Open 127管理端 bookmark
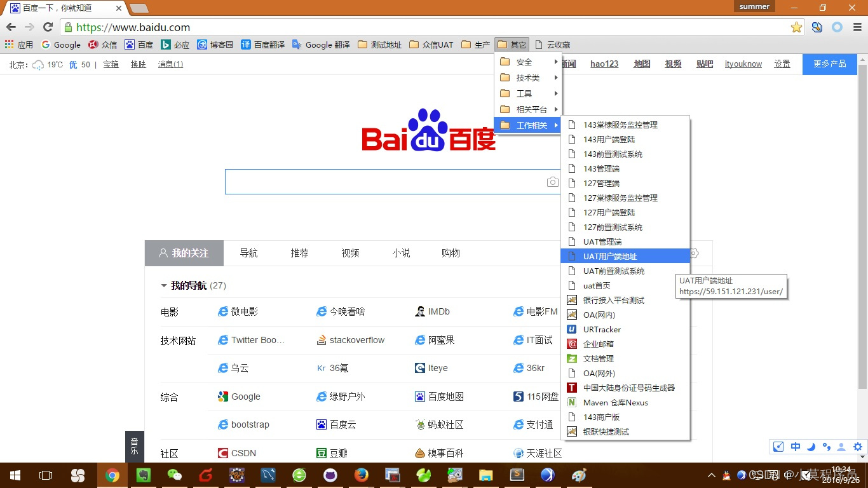This screenshot has height=488, width=868. click(x=625, y=183)
